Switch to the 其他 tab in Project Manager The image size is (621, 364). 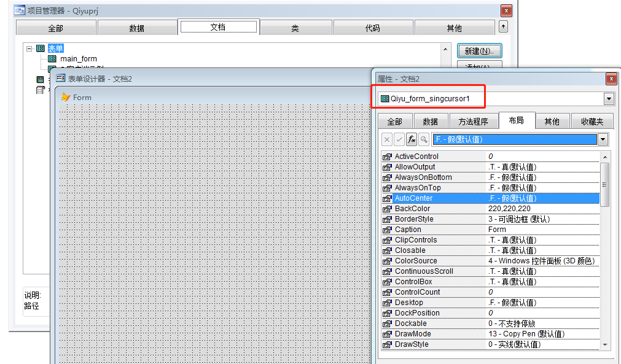pos(455,28)
